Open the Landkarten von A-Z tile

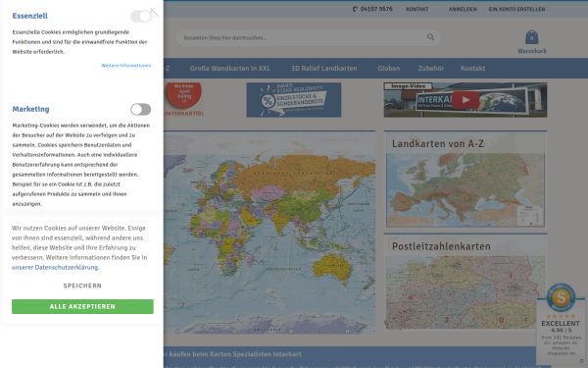click(465, 180)
